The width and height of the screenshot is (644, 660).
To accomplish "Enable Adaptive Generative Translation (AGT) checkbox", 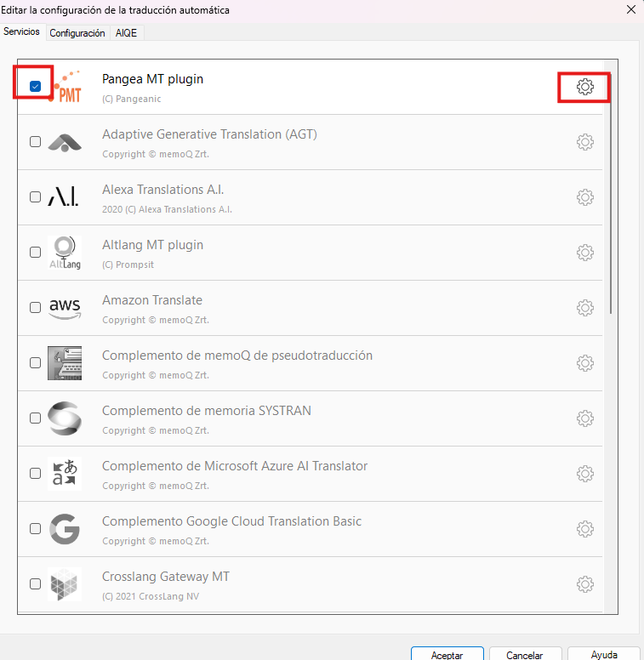I will coord(36,141).
